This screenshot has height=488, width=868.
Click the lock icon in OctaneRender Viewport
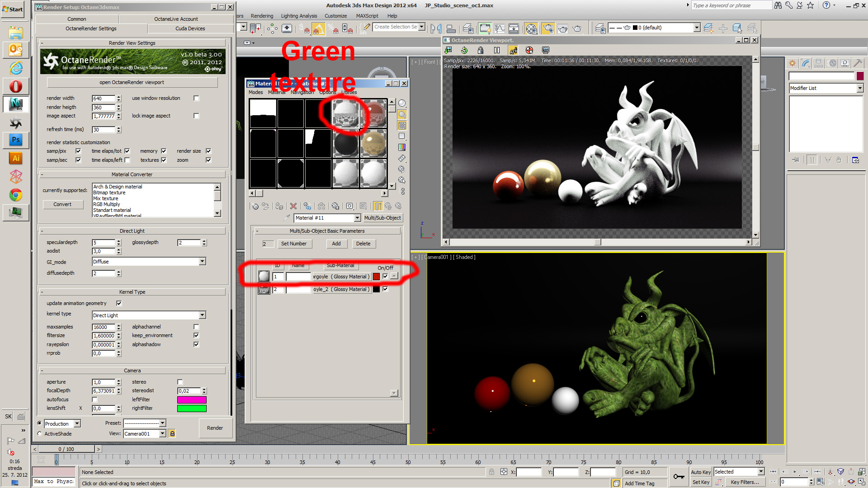point(481,50)
